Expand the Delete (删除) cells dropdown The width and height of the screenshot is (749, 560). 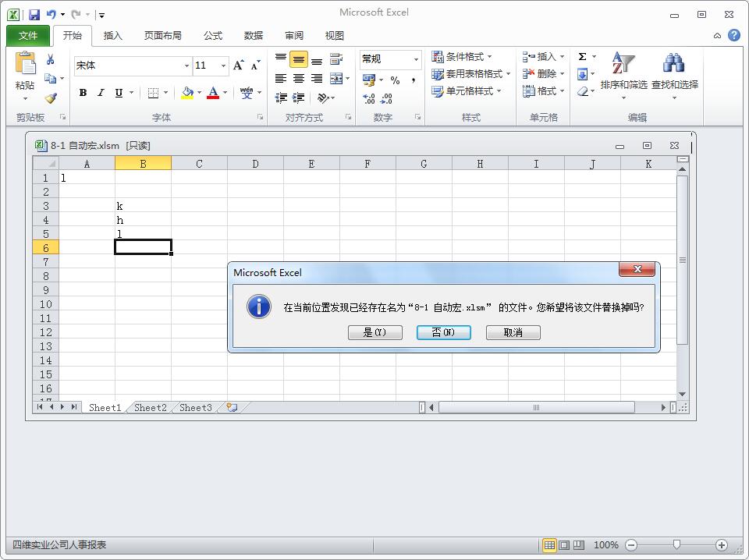point(563,74)
